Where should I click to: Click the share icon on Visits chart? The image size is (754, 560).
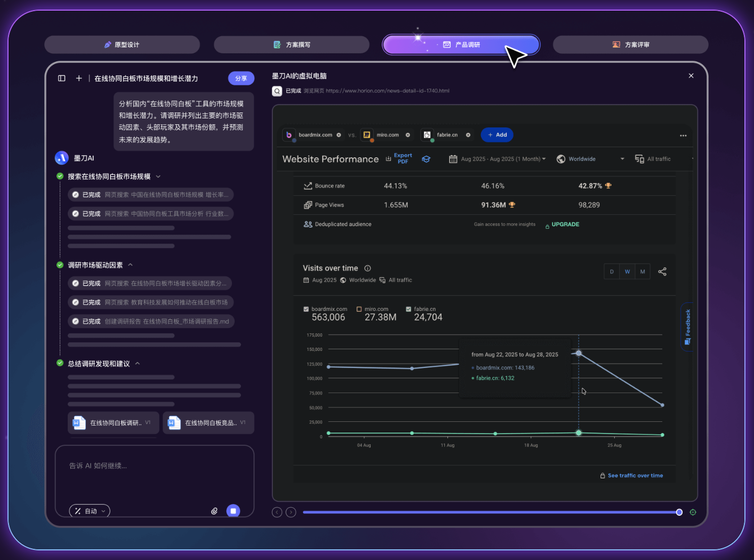pos(662,271)
